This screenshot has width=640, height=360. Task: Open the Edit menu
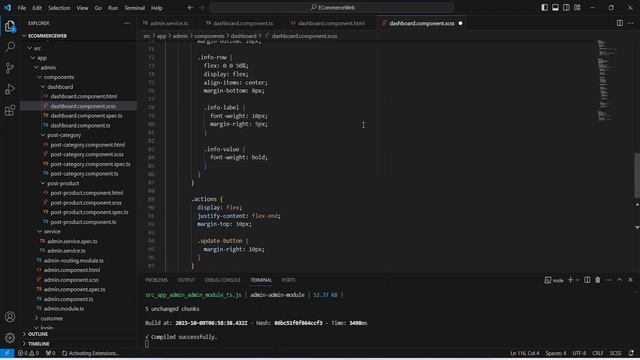(x=37, y=8)
